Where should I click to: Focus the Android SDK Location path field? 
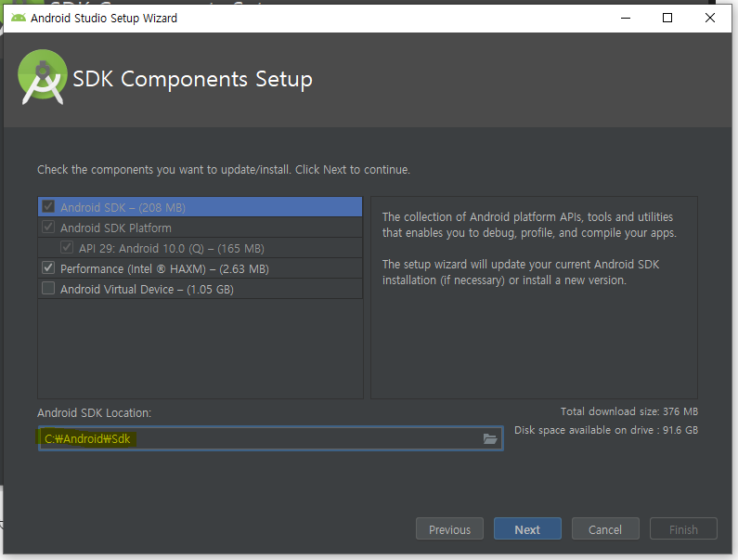point(271,439)
